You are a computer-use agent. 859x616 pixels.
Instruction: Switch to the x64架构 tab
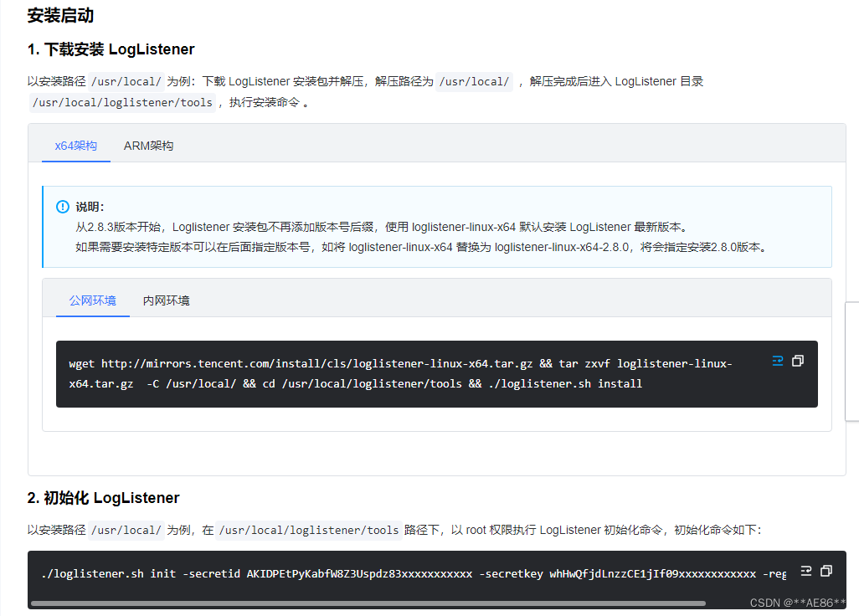[75, 146]
